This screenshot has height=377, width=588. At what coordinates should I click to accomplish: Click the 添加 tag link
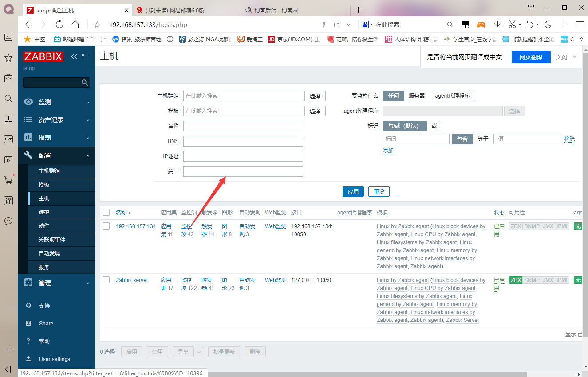pyautogui.click(x=388, y=151)
